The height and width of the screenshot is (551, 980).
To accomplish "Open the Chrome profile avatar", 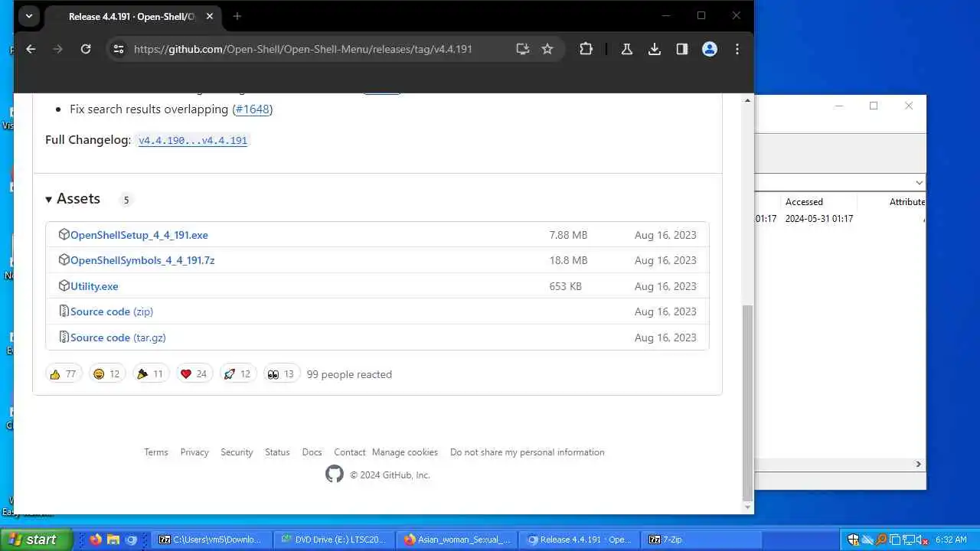I will pyautogui.click(x=710, y=49).
